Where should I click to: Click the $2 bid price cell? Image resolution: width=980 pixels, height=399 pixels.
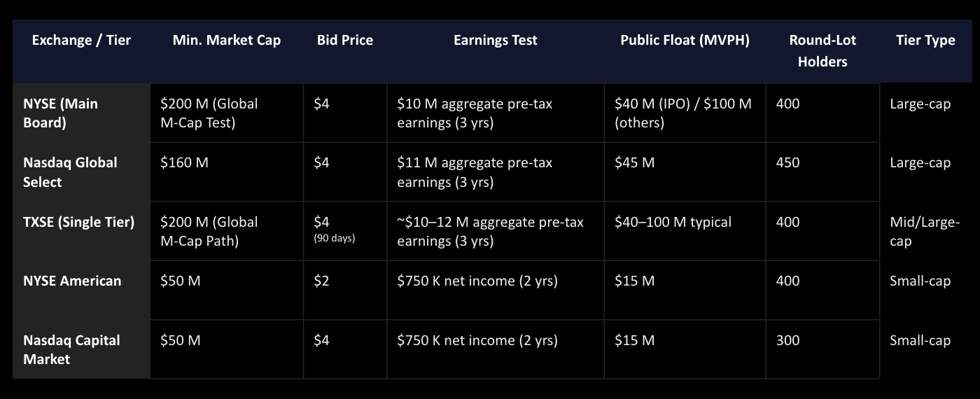(321, 281)
